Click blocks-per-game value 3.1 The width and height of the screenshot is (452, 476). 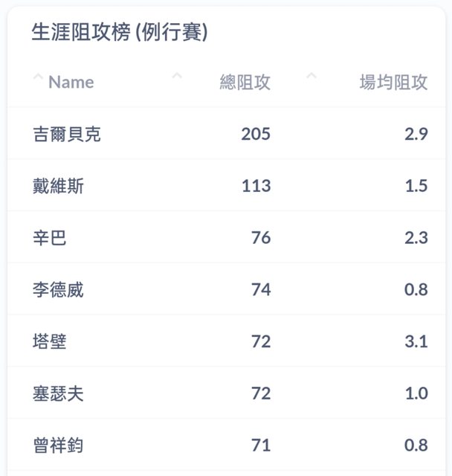417,341
